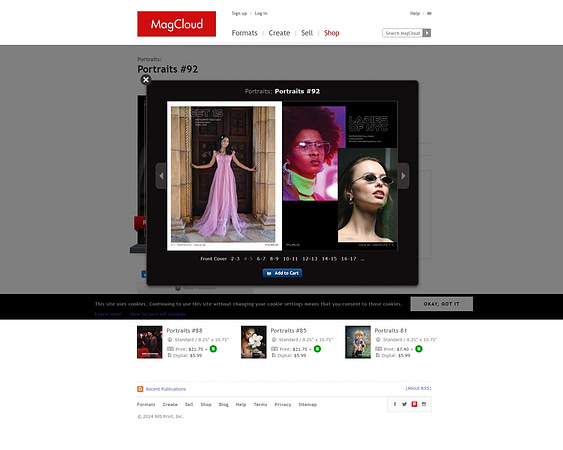
Task: Go to the previous preview page arrow
Action: [x=161, y=176]
